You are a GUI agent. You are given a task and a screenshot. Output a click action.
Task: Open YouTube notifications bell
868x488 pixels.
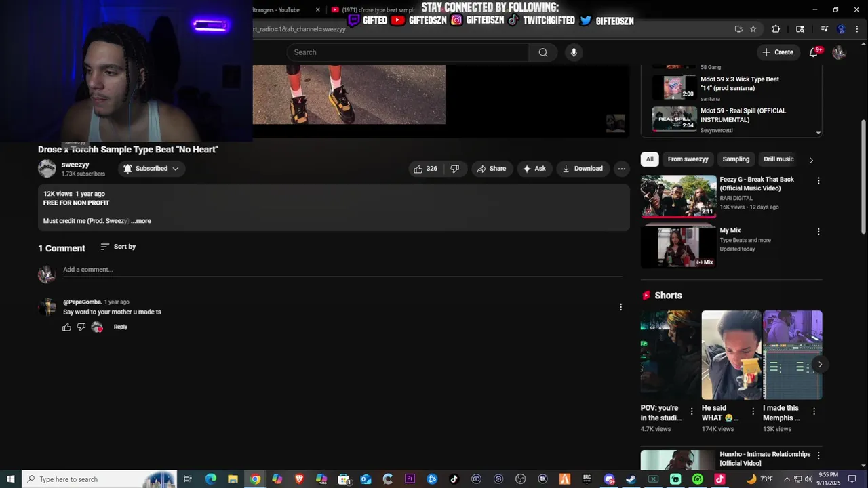coord(814,52)
